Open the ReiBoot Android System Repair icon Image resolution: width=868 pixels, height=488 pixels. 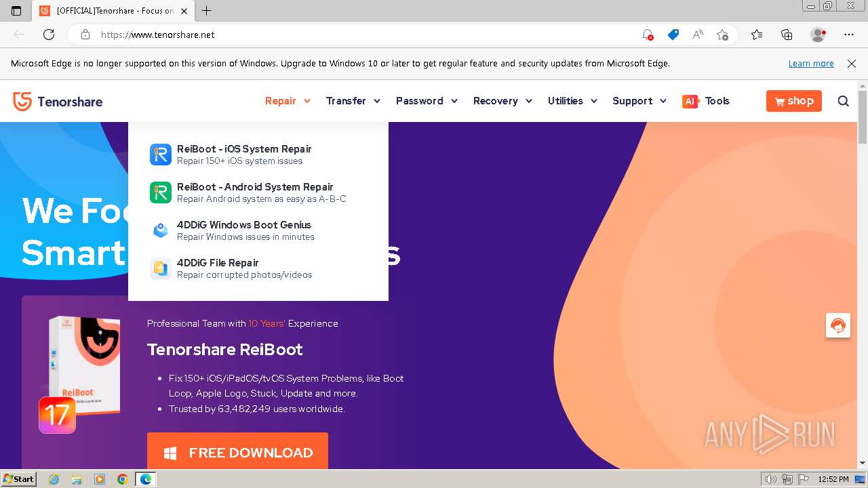point(161,192)
